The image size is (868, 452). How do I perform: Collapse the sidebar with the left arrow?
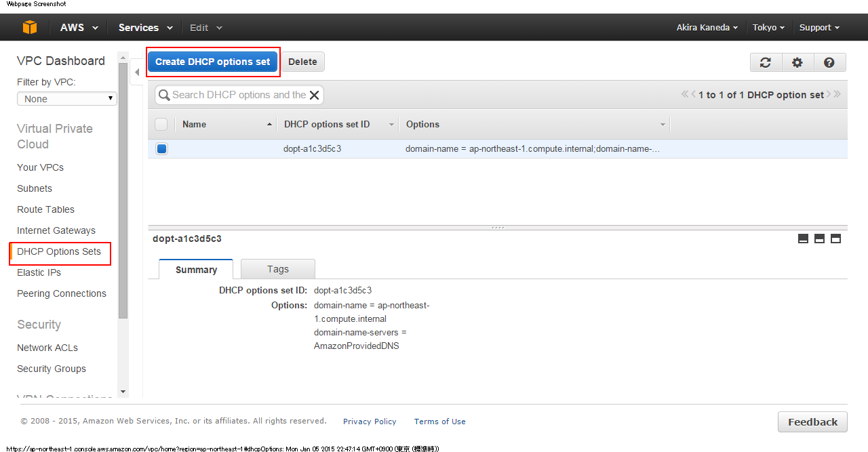pos(137,72)
